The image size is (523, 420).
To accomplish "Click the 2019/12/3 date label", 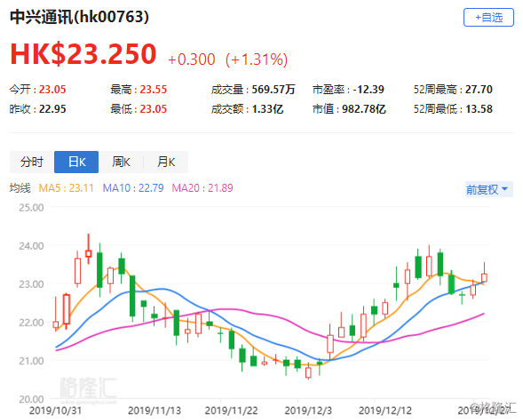I will click(x=308, y=410).
